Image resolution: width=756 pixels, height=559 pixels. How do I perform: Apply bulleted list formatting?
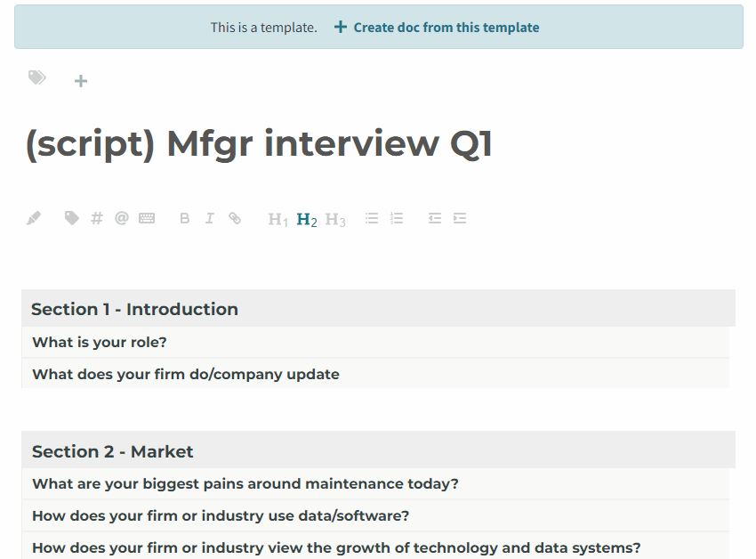tap(372, 218)
